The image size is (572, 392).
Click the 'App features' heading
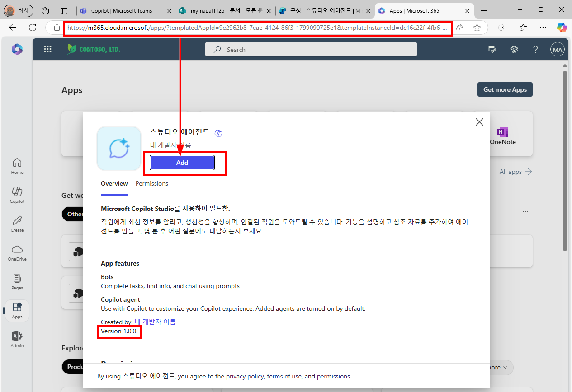click(120, 263)
